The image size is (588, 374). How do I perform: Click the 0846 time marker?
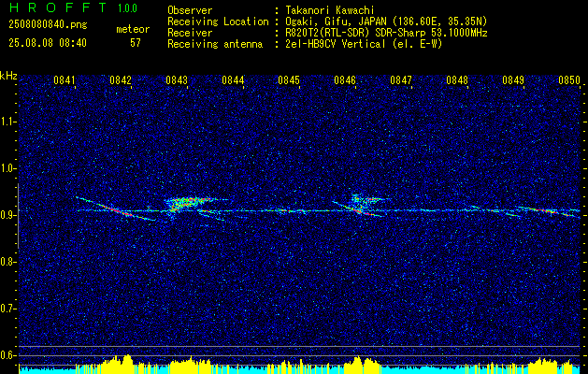click(x=345, y=80)
